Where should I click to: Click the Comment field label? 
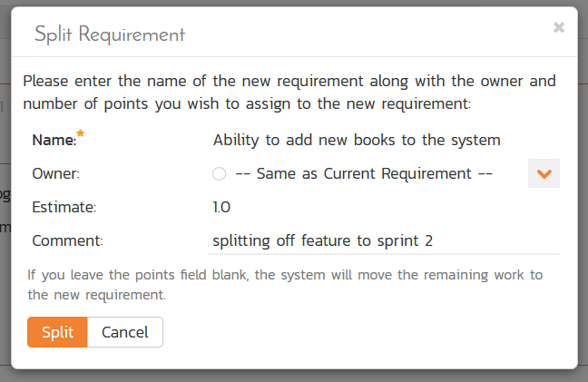[x=68, y=240]
